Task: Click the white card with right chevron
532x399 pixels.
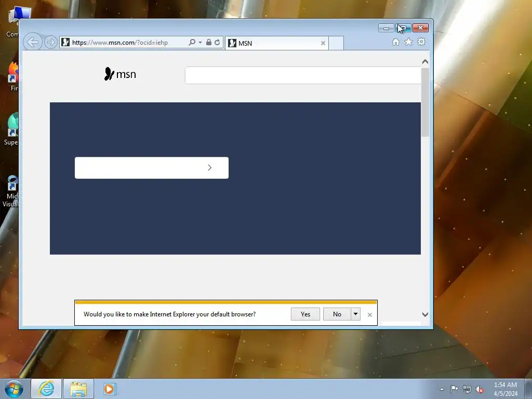Action: [x=152, y=168]
